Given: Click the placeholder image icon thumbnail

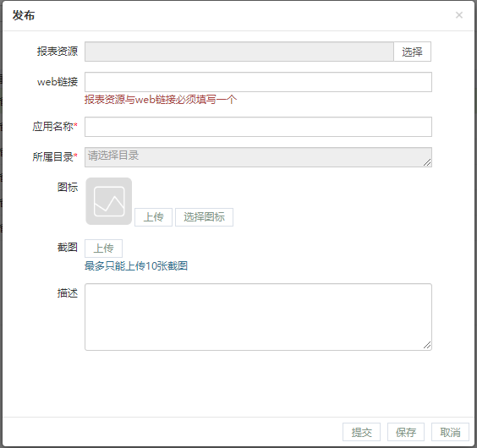Looking at the screenshot, I should [109, 201].
